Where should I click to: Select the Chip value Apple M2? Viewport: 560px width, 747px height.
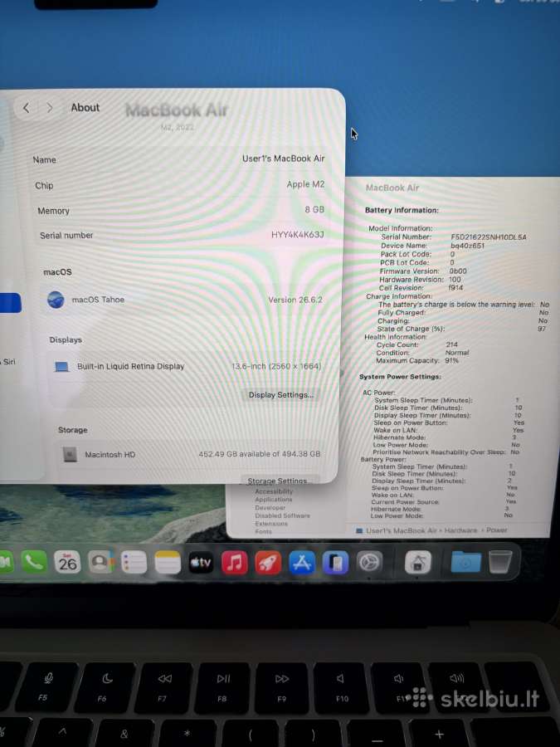coord(305,184)
